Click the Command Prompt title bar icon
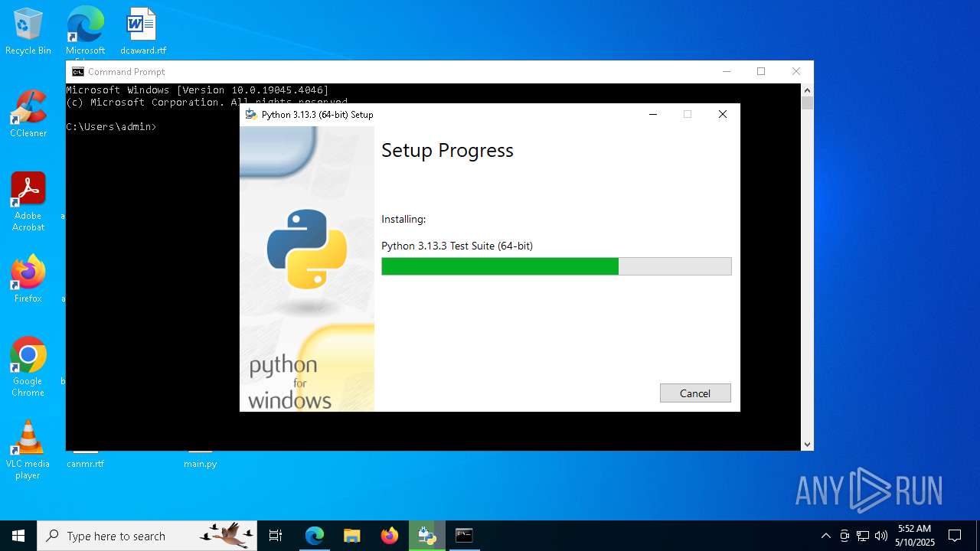980x551 pixels. 78,72
